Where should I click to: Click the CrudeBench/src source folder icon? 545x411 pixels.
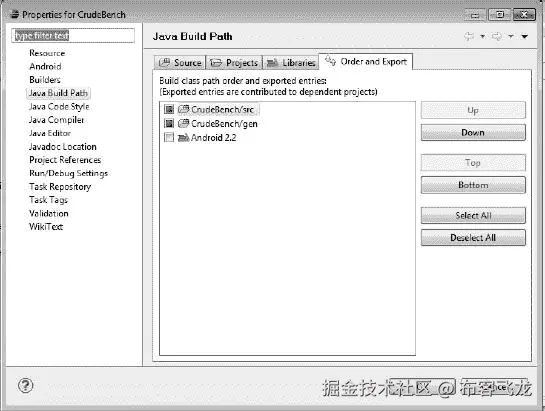tap(183, 110)
